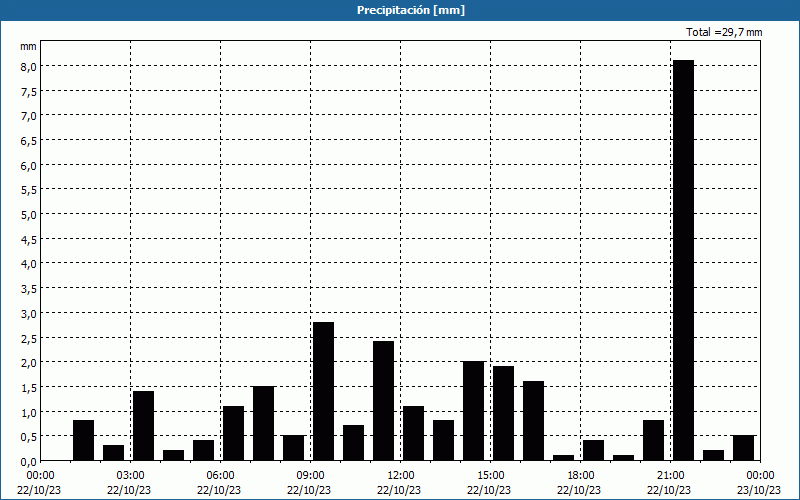The height and width of the screenshot is (500, 800).
Task: Select the '2,5' y-axis value
Action: point(29,338)
